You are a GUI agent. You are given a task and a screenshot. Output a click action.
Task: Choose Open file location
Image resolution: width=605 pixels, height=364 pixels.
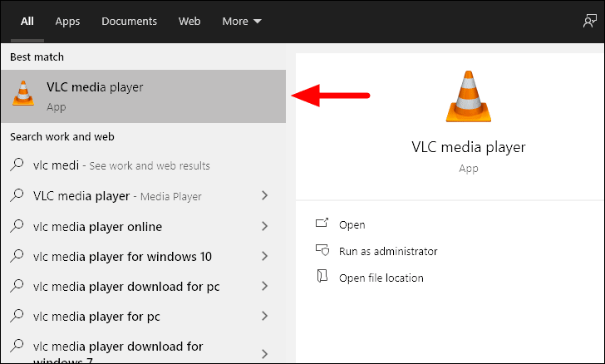tap(381, 278)
